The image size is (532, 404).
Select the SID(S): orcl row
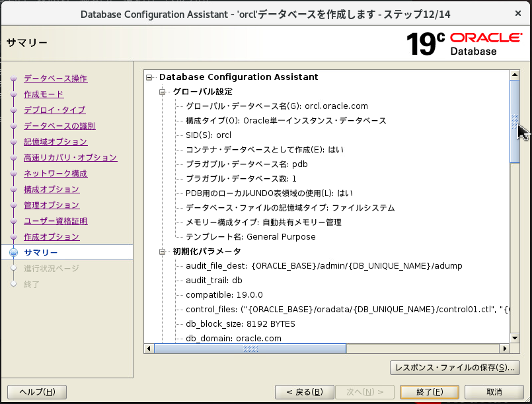point(209,135)
